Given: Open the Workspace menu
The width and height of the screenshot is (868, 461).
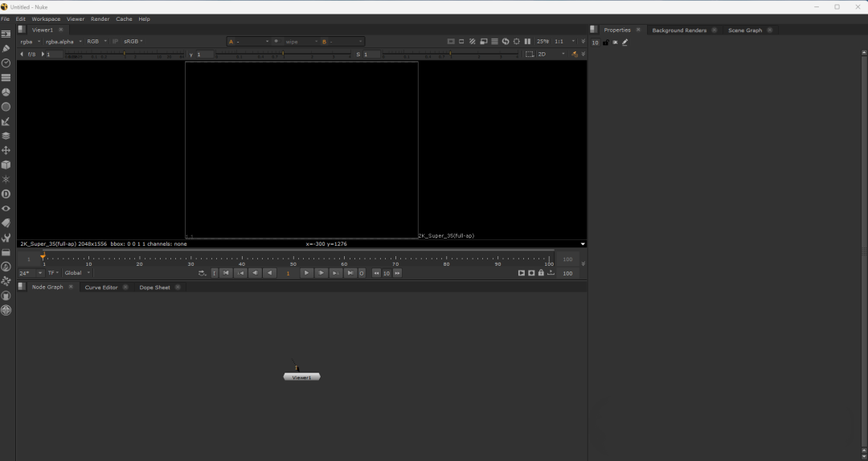Looking at the screenshot, I should tap(46, 18).
